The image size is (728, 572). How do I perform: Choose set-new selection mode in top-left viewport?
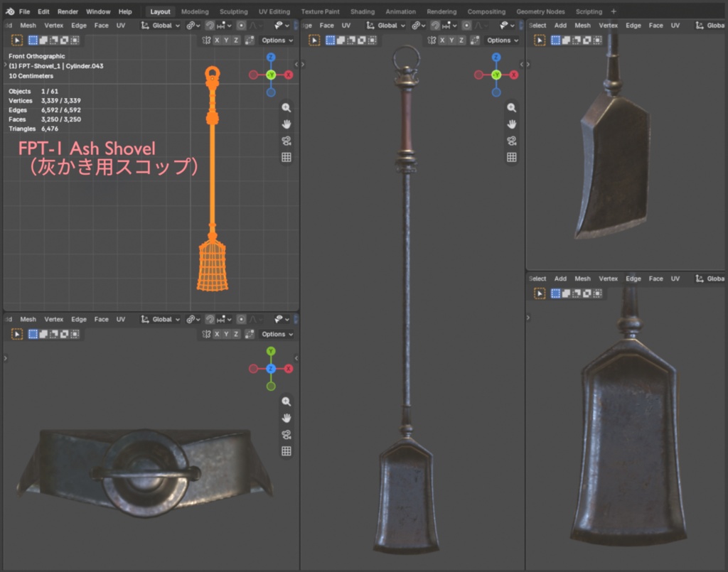33,41
